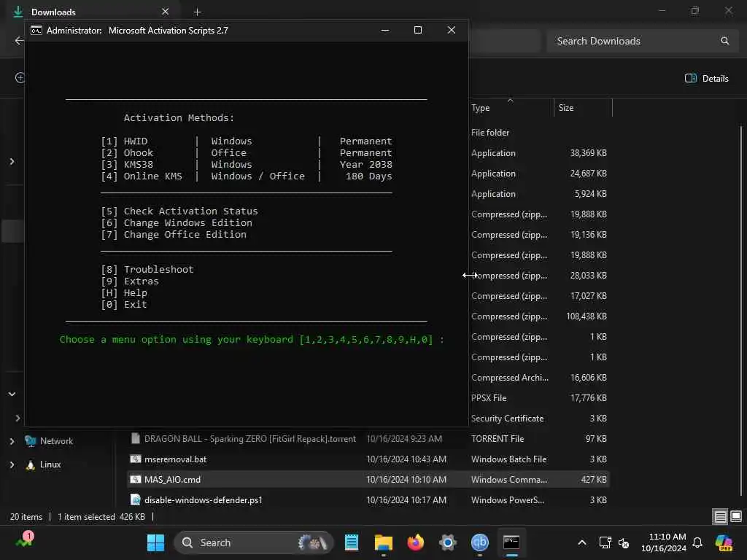Close the Downloads tab
The width and height of the screenshot is (747, 560).
166,12
